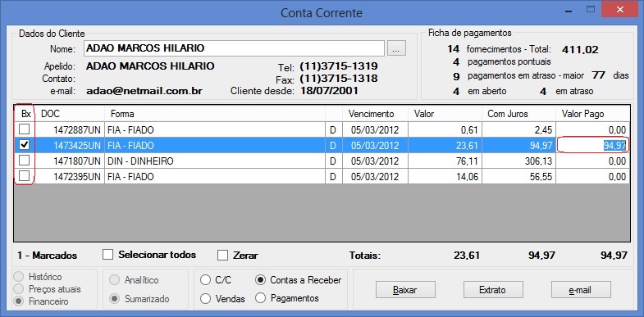Choose the Histórico radio option

click(19, 277)
